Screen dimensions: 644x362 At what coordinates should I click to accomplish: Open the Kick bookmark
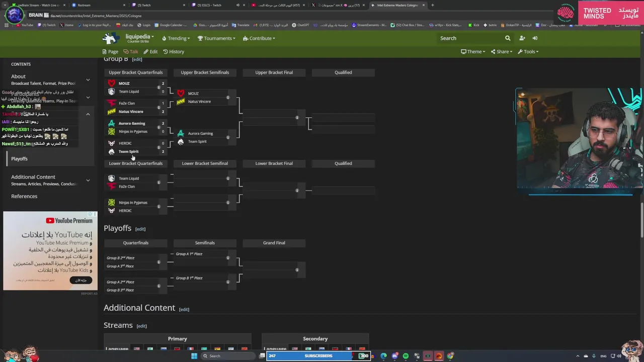point(473,25)
